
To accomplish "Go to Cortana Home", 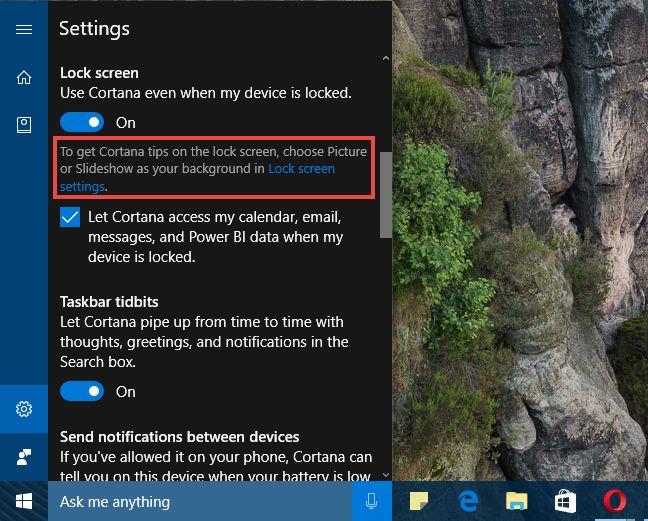I will click(x=24, y=77).
